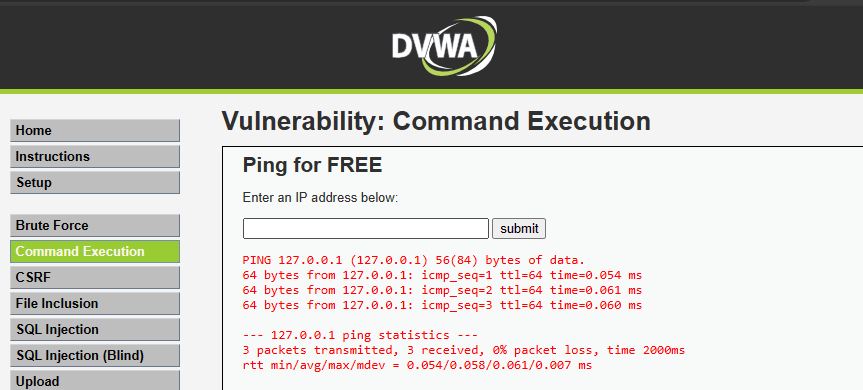Open the CSRF vulnerability page

tap(95, 277)
